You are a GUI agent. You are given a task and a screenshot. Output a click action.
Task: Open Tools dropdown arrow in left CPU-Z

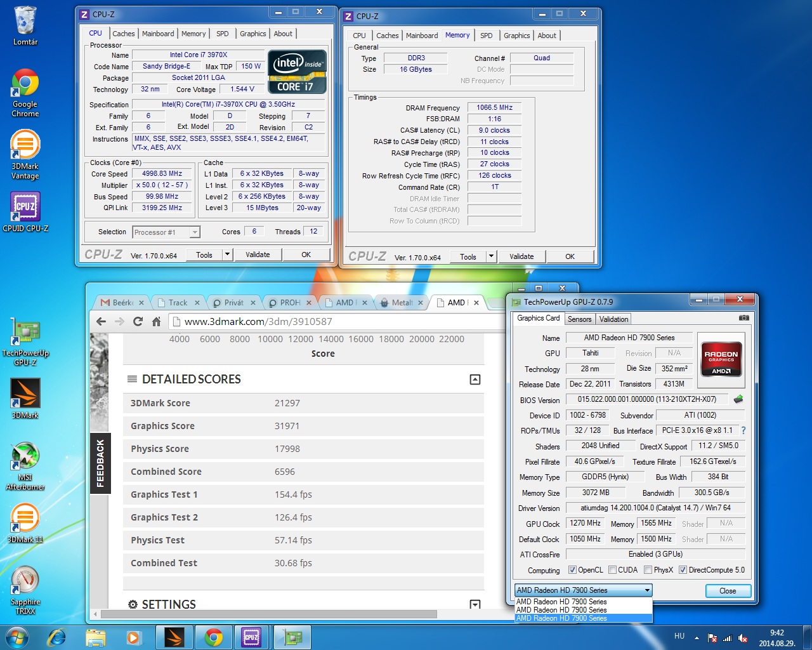(227, 255)
